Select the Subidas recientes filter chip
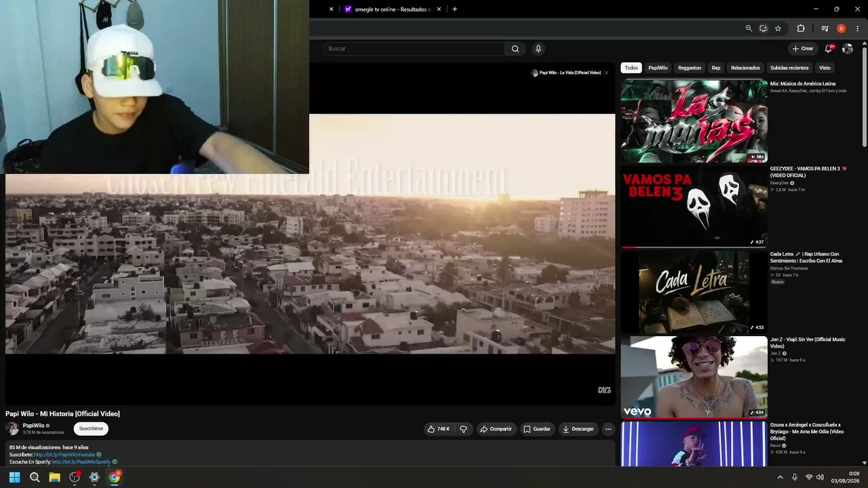 [x=789, y=68]
